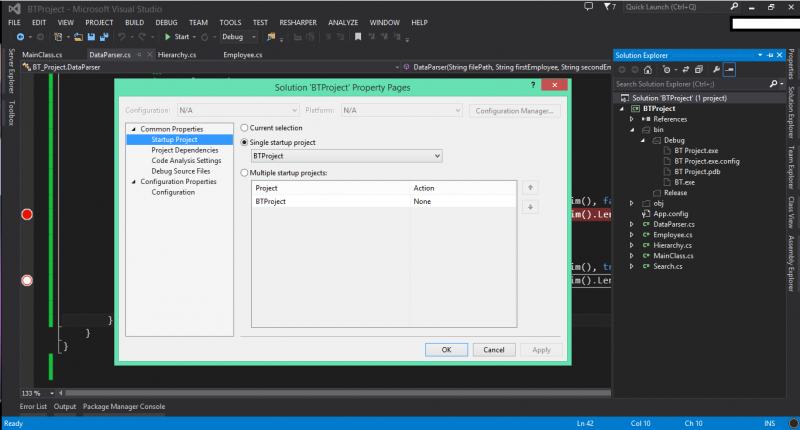Viewport: 800px width, 430px height.
Task: Toggle the pin on the DataParser.cs tab
Action: (x=139, y=55)
